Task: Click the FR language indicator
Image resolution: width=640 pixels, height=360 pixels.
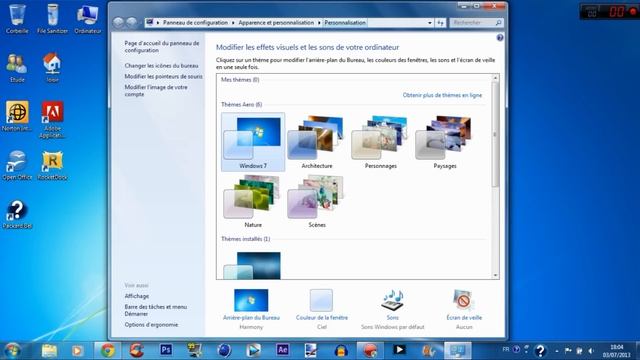Action: (x=506, y=350)
